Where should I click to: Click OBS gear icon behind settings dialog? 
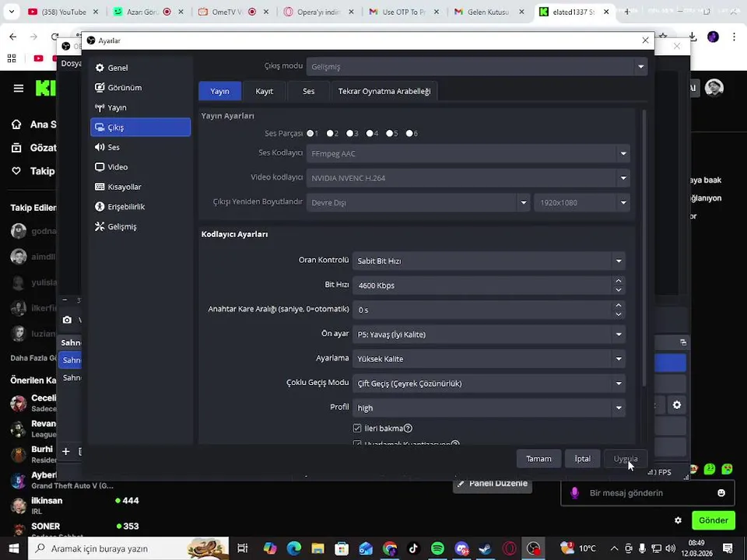pyautogui.click(x=676, y=404)
